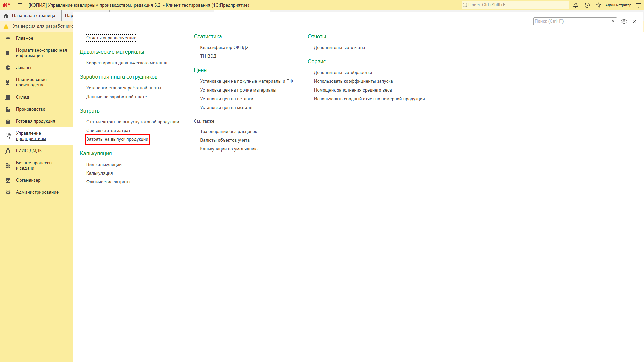The height and width of the screenshot is (362, 644).
Task: Click the Администратор user name
Action: pyautogui.click(x=618, y=5)
